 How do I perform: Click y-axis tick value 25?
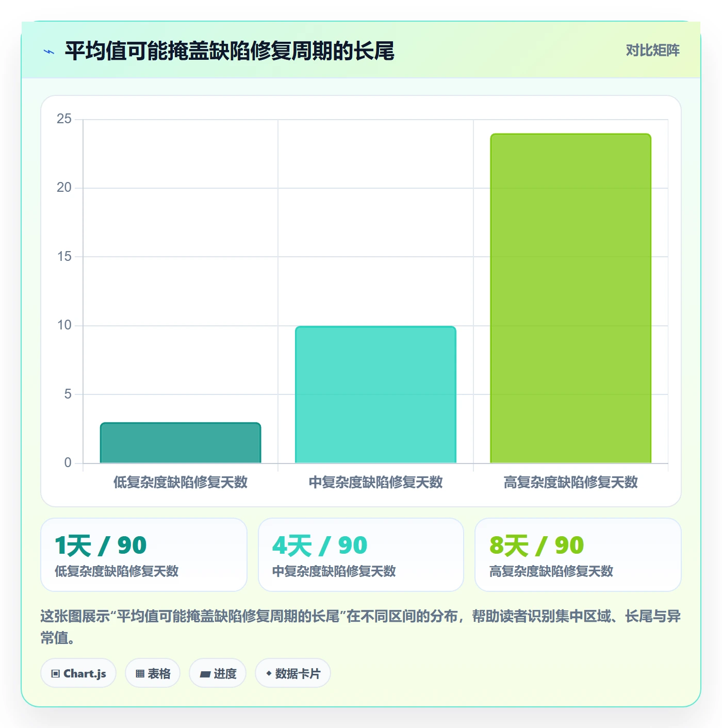pos(64,119)
